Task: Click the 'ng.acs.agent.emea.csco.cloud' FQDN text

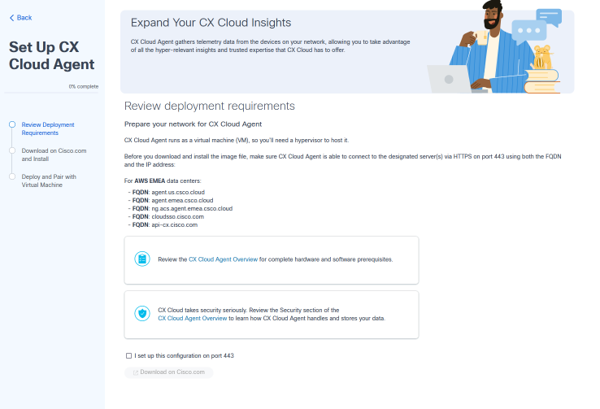Action: (192, 208)
